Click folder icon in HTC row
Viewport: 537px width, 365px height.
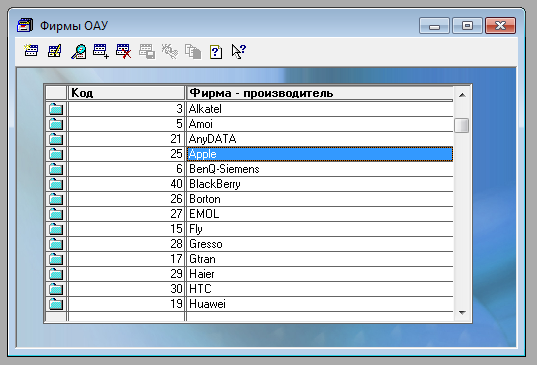(56, 289)
